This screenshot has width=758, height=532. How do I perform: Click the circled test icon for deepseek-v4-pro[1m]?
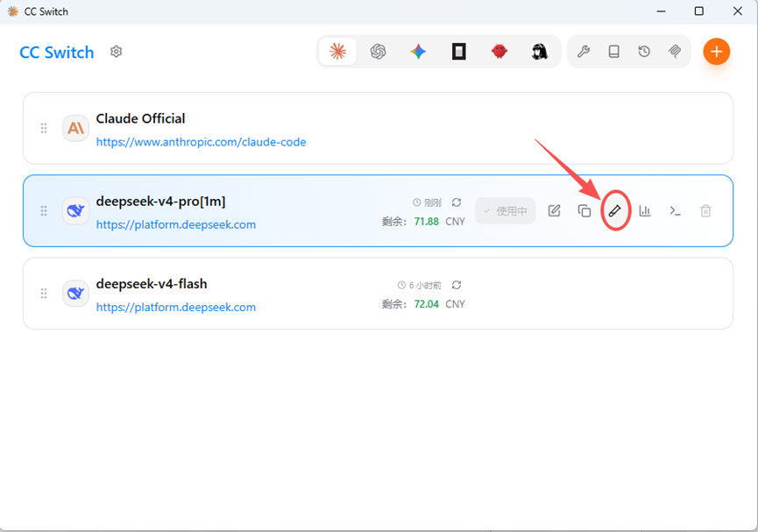tap(615, 211)
